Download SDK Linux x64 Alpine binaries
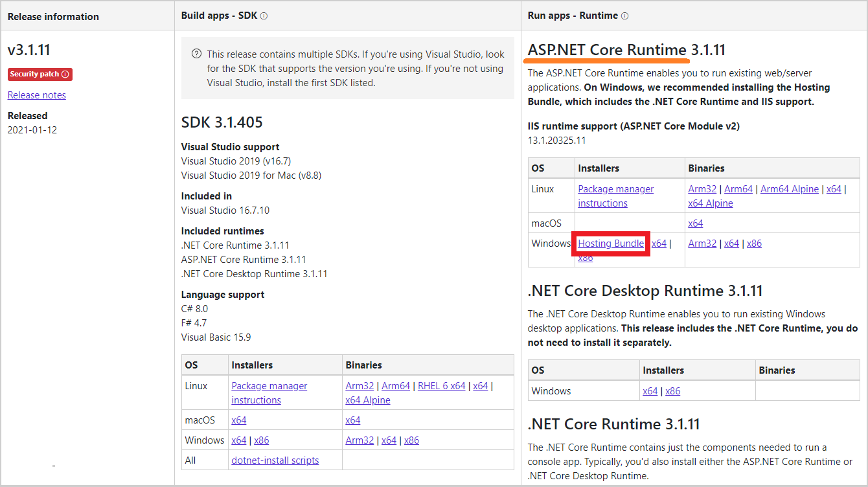The image size is (868, 487). 368,400
